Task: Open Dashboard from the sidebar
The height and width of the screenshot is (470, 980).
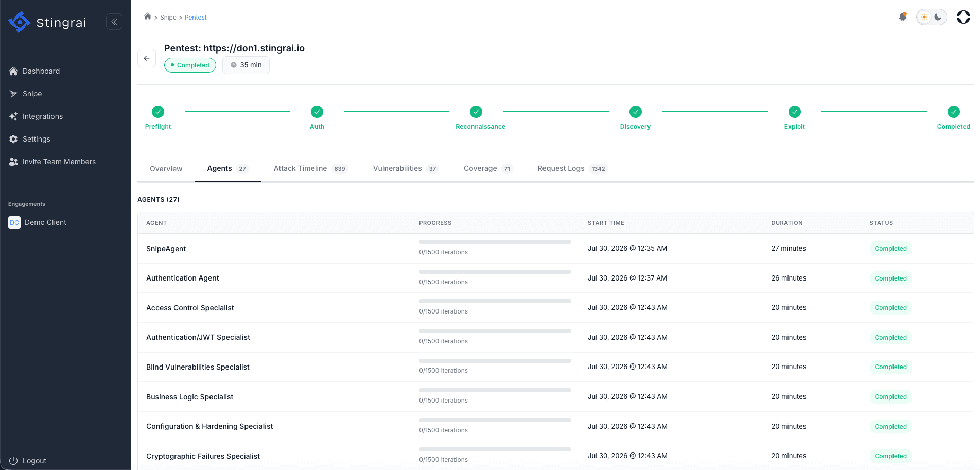Action: coord(41,71)
